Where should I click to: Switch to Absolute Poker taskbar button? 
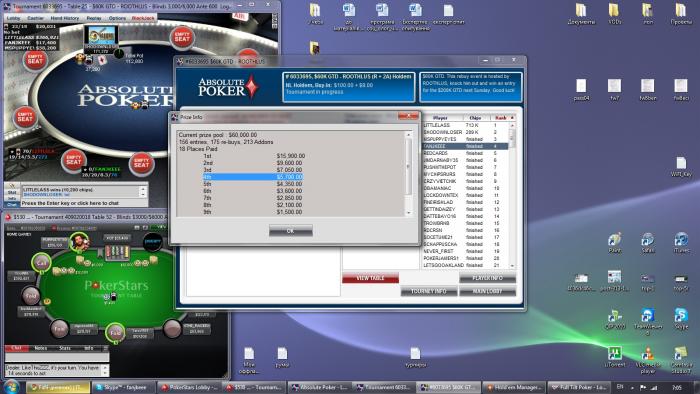319,387
